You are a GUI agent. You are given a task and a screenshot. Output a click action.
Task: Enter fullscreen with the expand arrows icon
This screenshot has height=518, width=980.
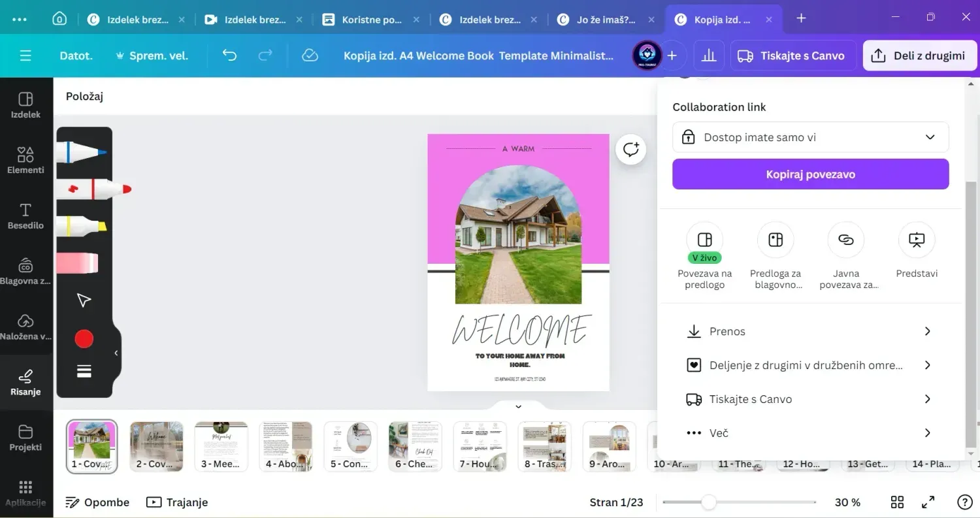[x=928, y=502]
